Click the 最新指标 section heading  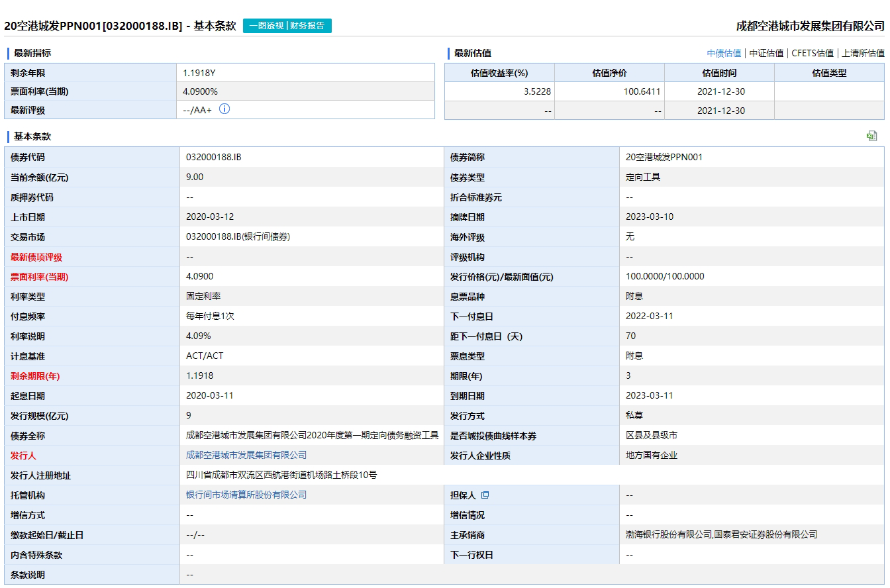[32, 53]
